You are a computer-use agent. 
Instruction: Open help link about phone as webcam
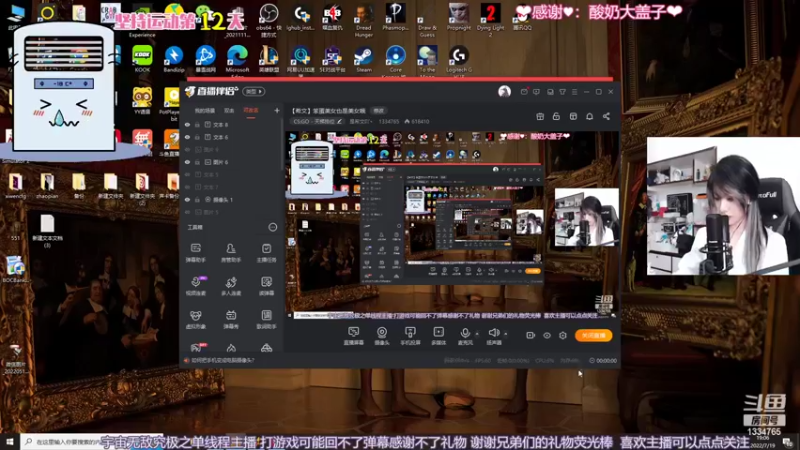[x=223, y=360]
